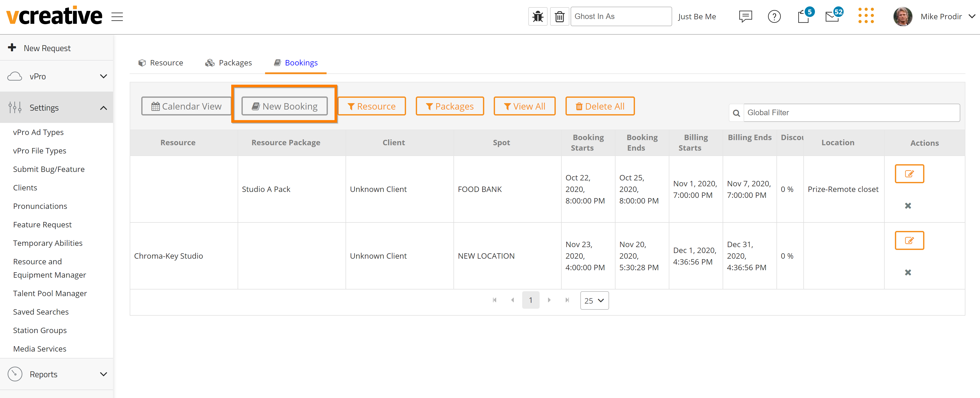This screenshot has height=398, width=980.
Task: Switch to the Packages tab
Action: tap(228, 63)
